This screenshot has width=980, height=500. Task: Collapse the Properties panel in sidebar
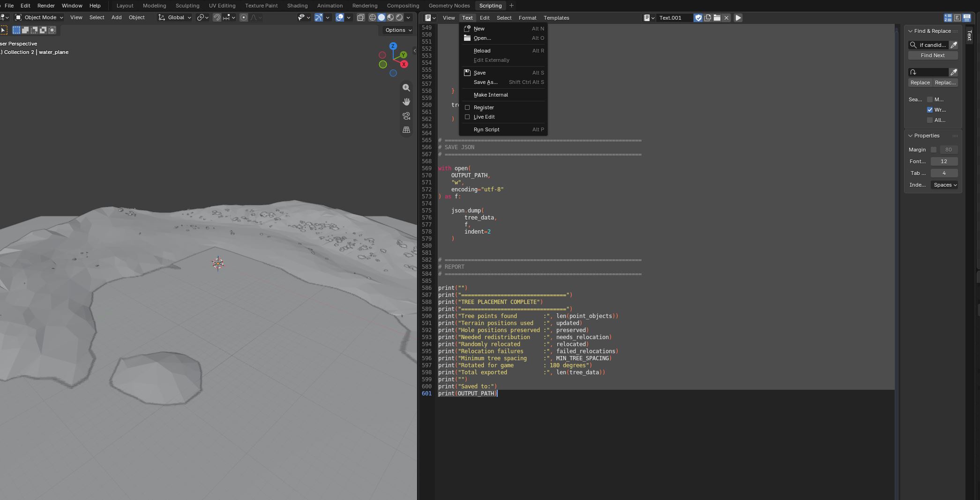click(911, 136)
